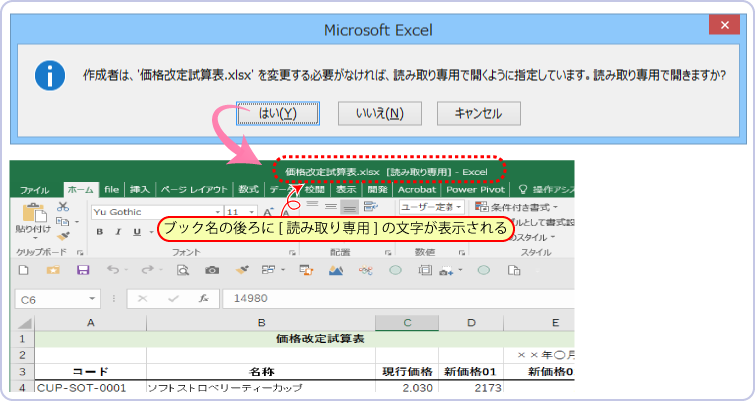Open the dropdown arrow beside freeze panes icon

tap(283, 270)
